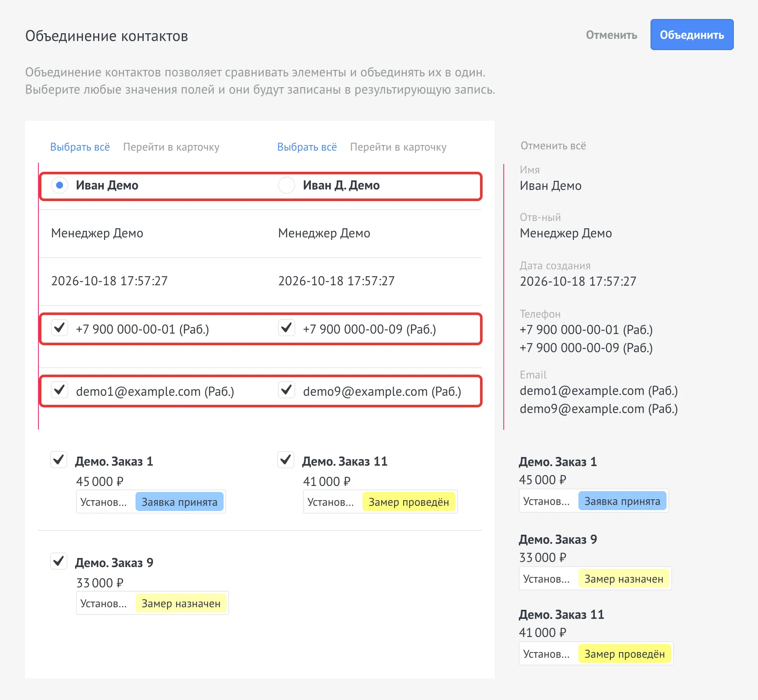
Task: Click the Замер назначен status in left column
Action: tap(181, 603)
